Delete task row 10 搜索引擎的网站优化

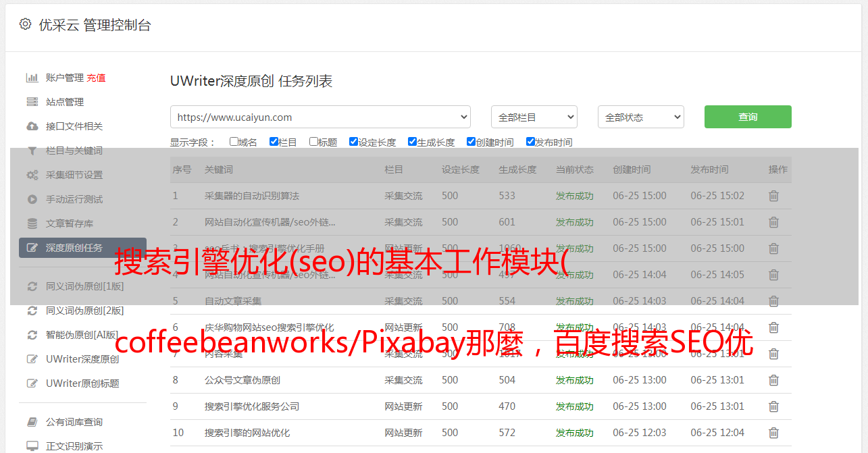pyautogui.click(x=773, y=433)
